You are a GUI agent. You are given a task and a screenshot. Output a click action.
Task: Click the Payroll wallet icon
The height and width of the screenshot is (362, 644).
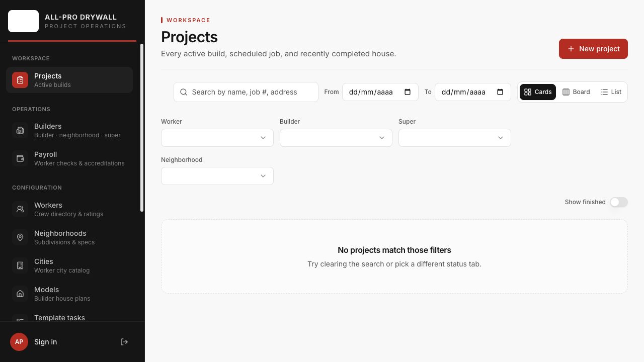[20, 158]
